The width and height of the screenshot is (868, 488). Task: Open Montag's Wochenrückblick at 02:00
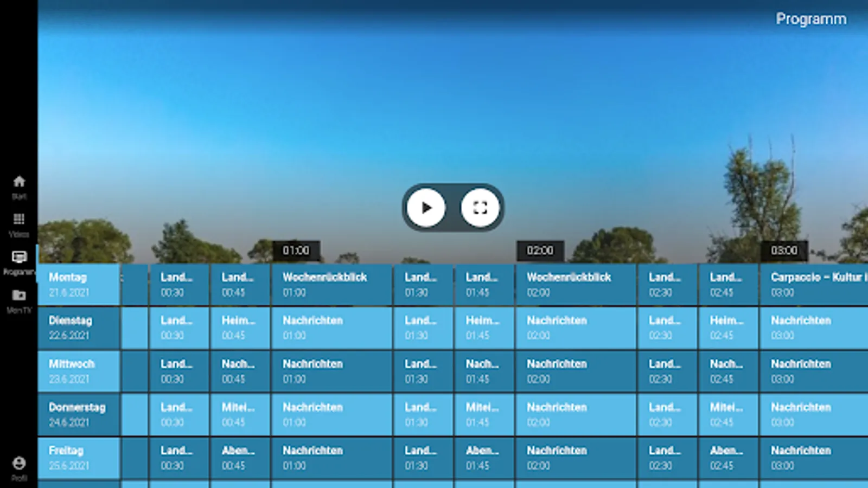click(x=576, y=285)
